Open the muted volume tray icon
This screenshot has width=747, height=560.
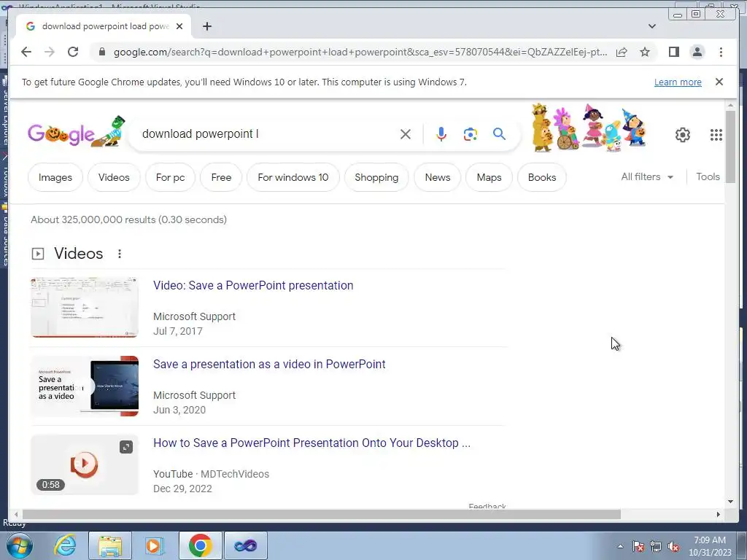point(673,547)
